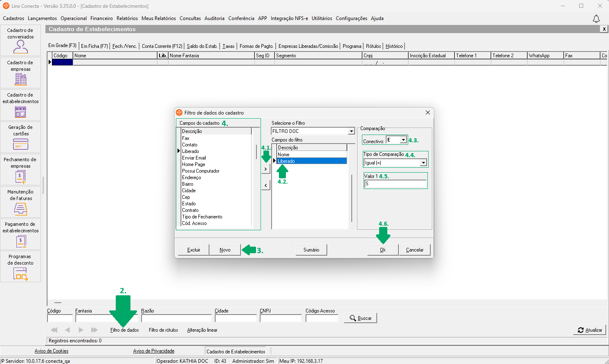Switch to Empresas Liberadas/Comissão tab

[x=308, y=46]
